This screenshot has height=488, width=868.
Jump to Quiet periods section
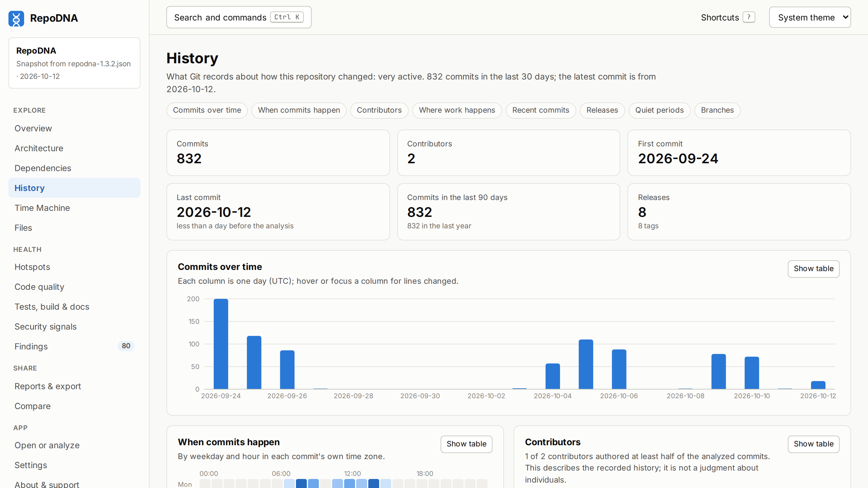point(659,110)
